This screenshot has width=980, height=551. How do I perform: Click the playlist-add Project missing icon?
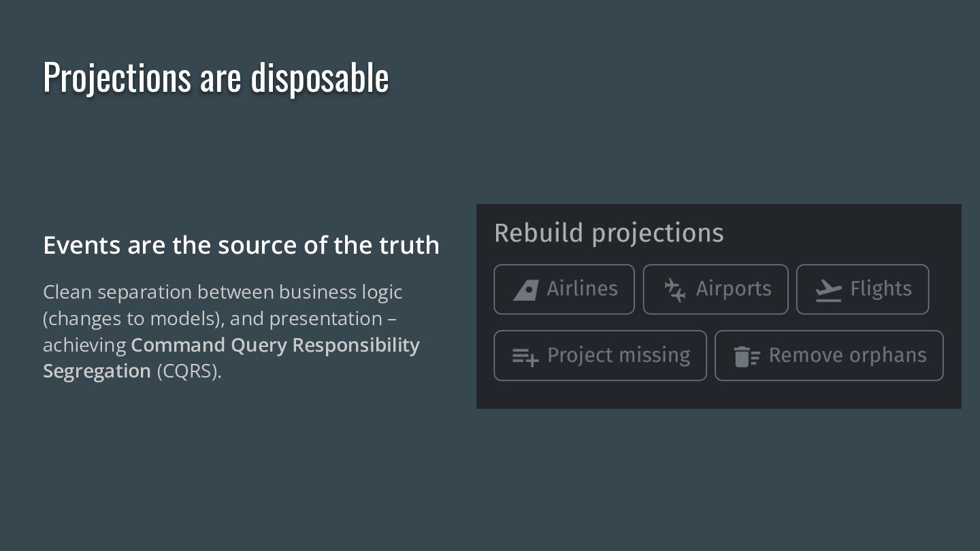coord(525,356)
